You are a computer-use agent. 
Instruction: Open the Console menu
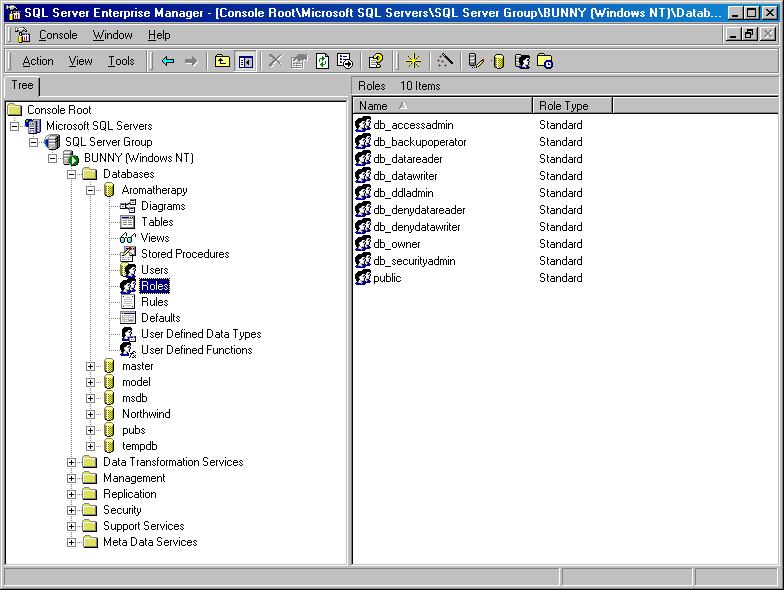[58, 35]
